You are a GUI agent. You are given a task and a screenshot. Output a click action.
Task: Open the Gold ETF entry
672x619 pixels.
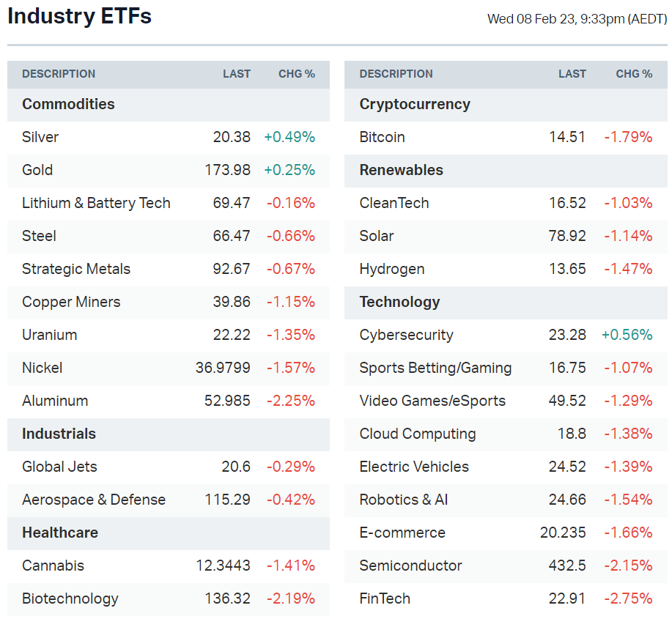[37, 170]
